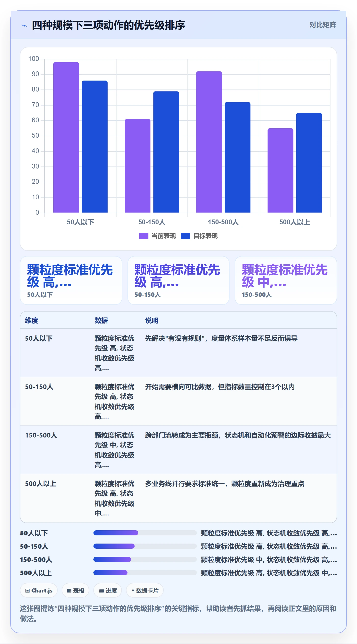Click the diamond icon in 数据卡片 tag
Viewport: 357px width, 644px height.
coord(133,590)
